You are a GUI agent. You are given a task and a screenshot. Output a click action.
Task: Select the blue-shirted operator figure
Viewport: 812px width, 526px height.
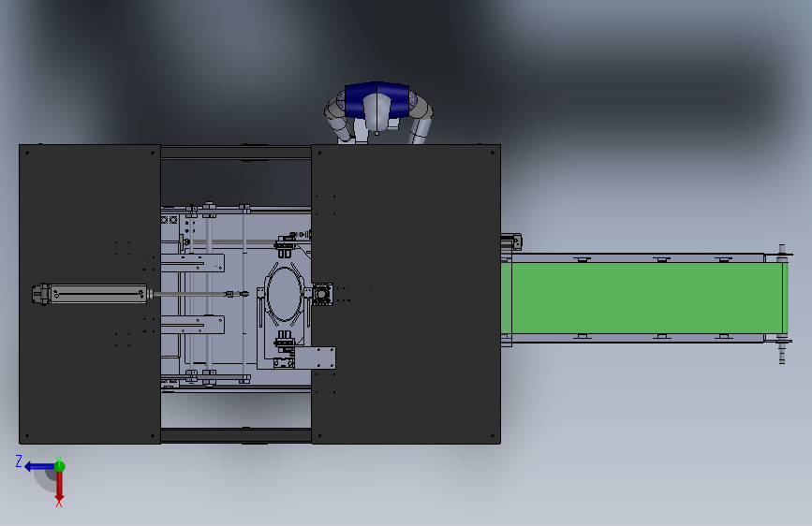pos(378,112)
